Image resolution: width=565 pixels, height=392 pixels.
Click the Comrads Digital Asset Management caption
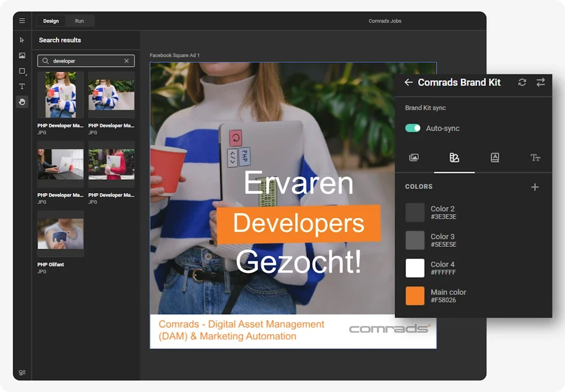tap(242, 330)
